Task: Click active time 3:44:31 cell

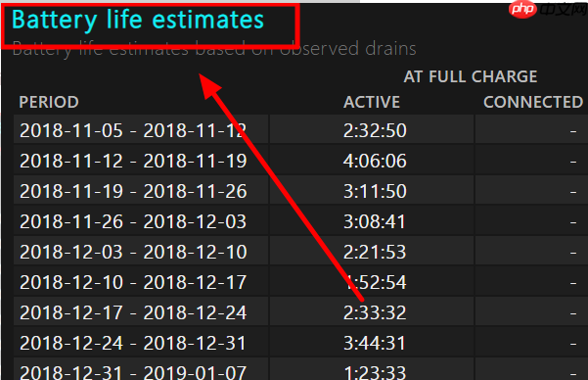Action: [x=372, y=343]
